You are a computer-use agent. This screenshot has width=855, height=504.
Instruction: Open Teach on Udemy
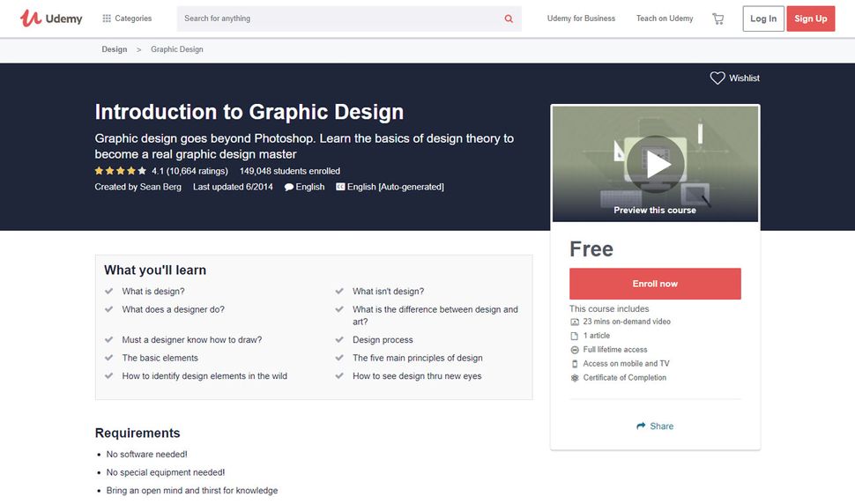click(x=665, y=19)
